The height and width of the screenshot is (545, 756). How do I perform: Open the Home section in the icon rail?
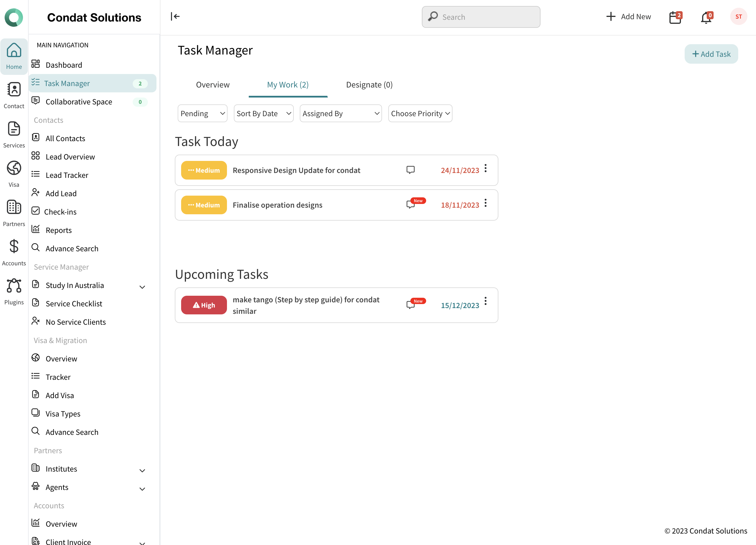click(14, 56)
